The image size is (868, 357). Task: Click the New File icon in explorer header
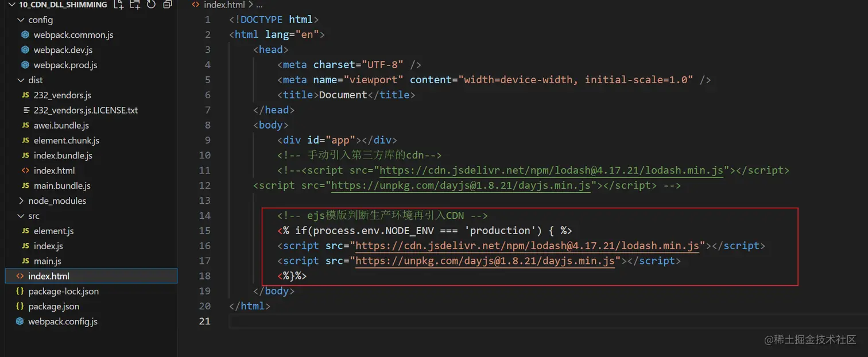pos(119,5)
